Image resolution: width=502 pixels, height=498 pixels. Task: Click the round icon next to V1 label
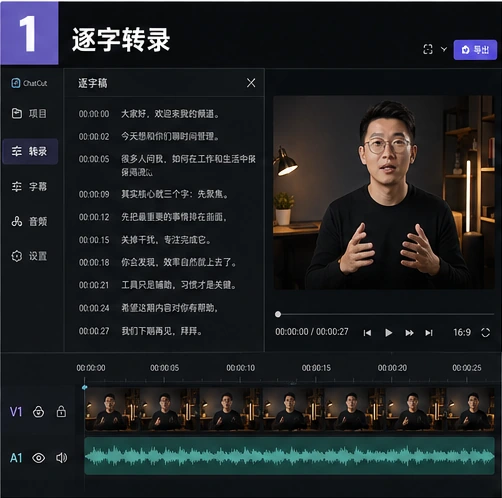tap(38, 412)
